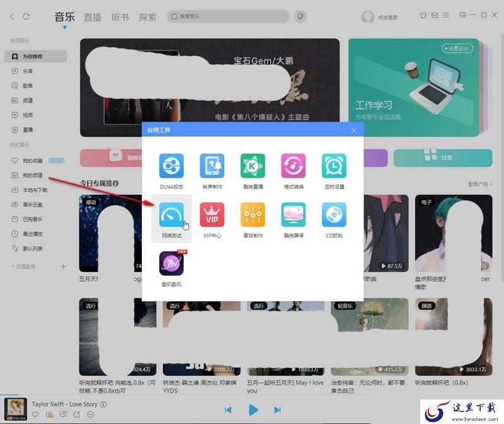Go back with the left arrow
The width and height of the screenshot is (504, 424).
pyautogui.click(x=12, y=16)
